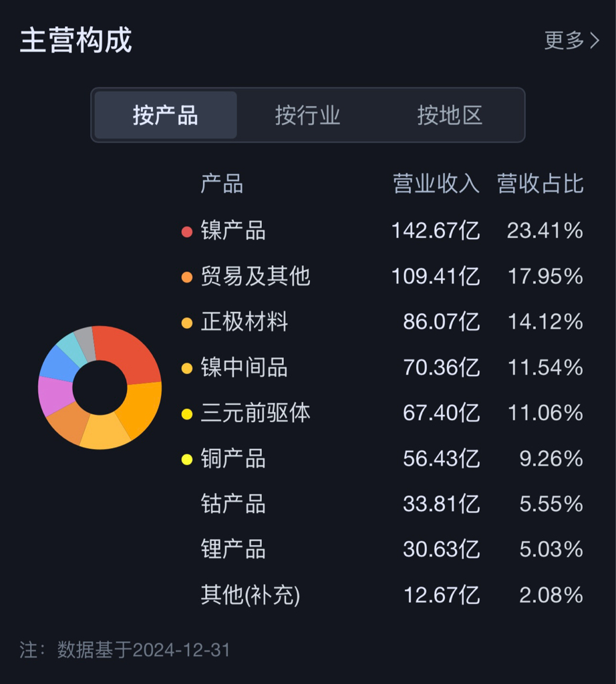The image size is (616, 684).
Task: Click the dot beside 正极材料
Action: click(x=186, y=323)
